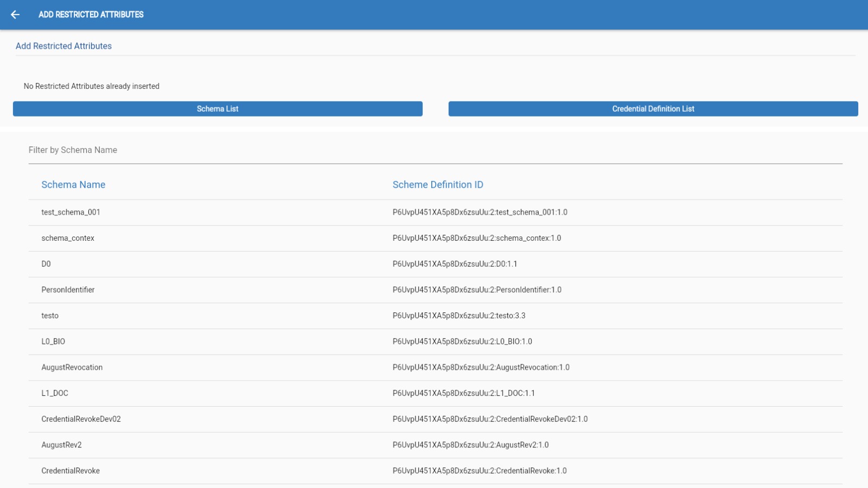Click the D0:1.1 definition ID
The image size is (868, 488).
coord(455,264)
